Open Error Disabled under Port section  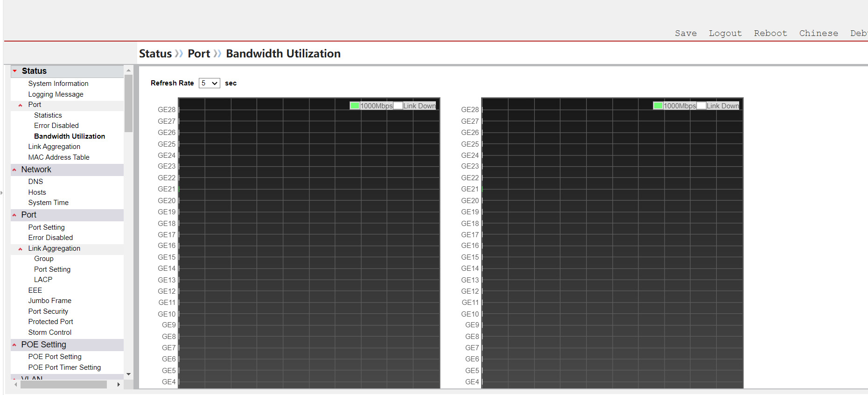coord(50,238)
